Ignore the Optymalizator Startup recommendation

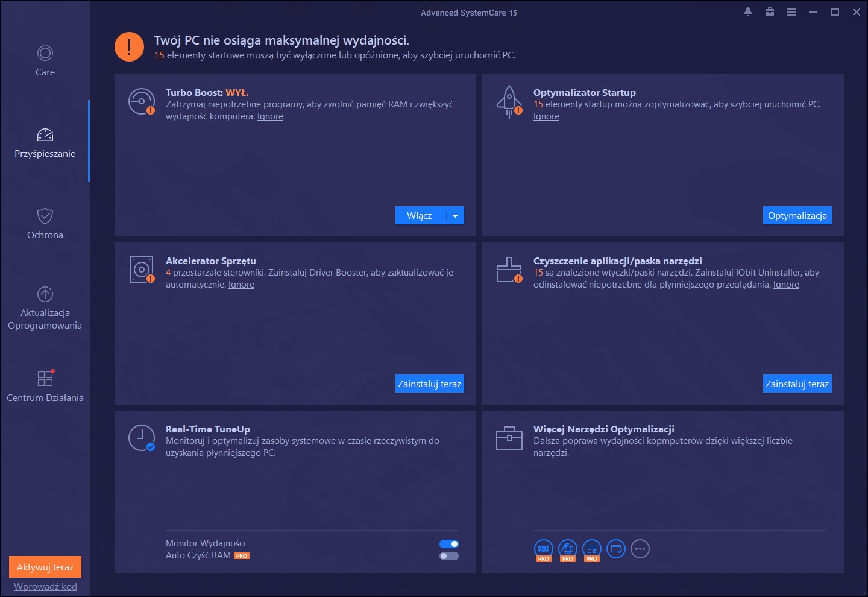546,116
